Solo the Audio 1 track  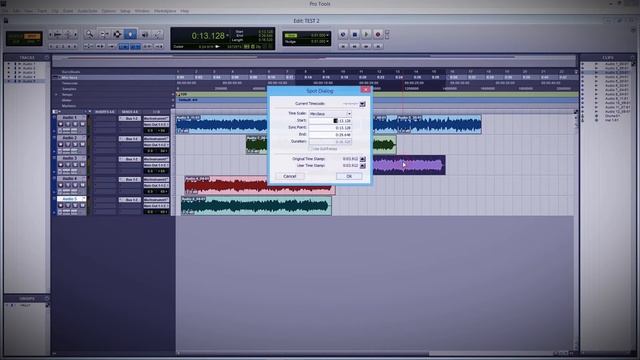click(x=75, y=124)
